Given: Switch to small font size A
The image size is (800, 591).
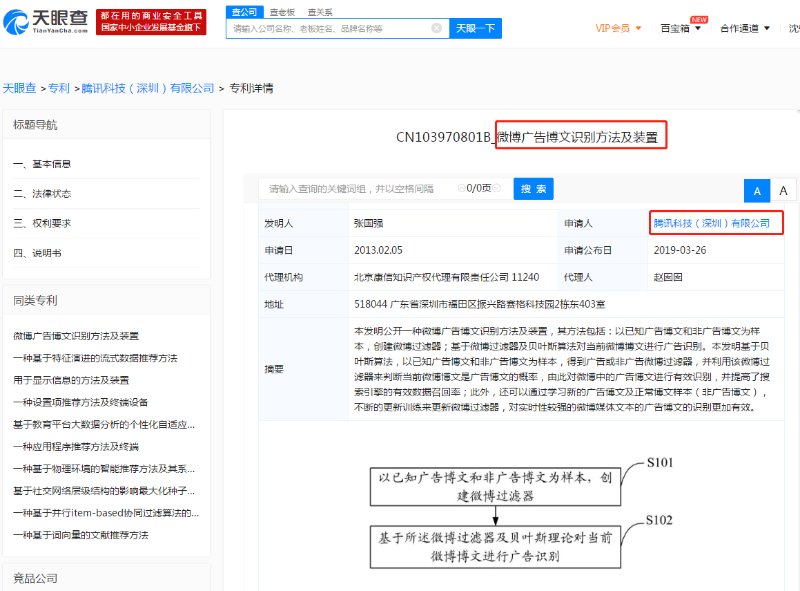Looking at the screenshot, I should [x=757, y=191].
